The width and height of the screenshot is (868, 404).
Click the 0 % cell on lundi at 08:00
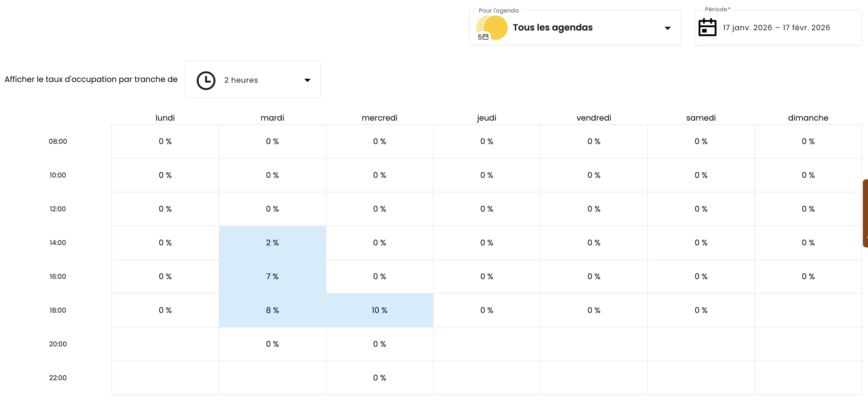(165, 142)
